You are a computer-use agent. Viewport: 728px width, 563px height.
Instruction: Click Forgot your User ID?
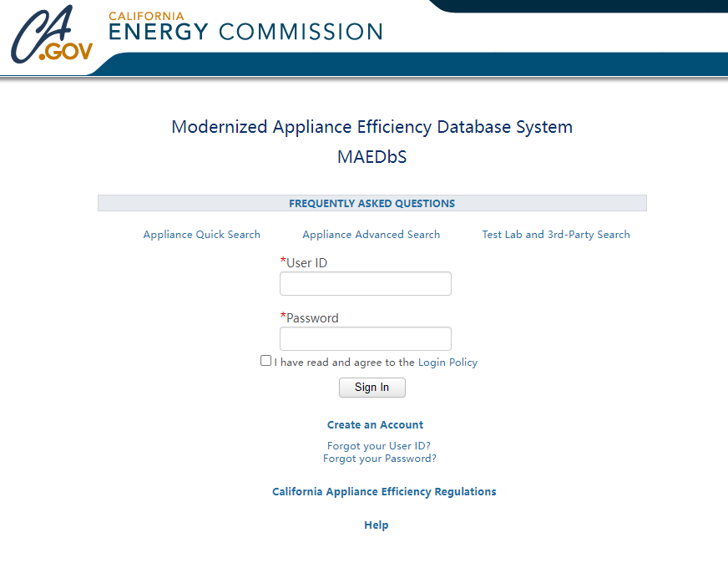(x=378, y=446)
